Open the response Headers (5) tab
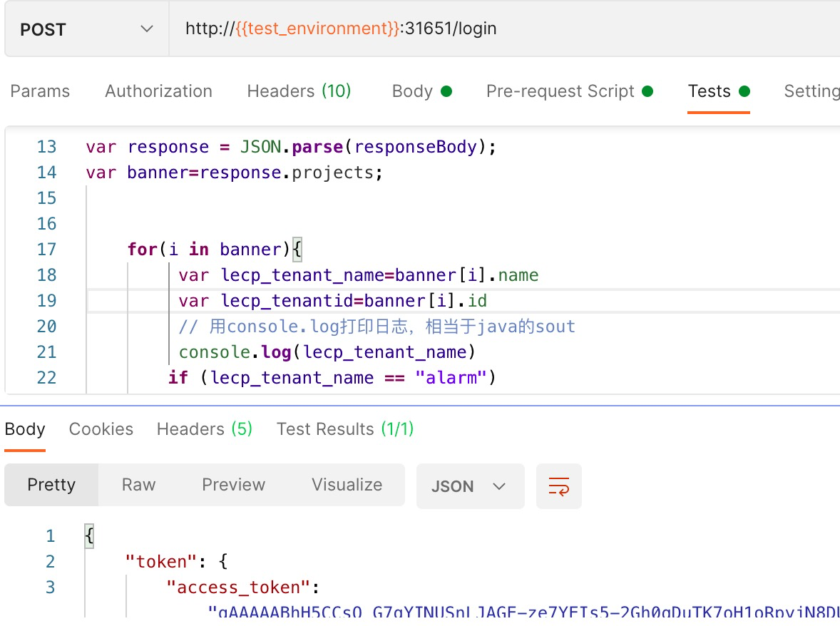Image resolution: width=840 pixels, height=626 pixels. point(205,429)
